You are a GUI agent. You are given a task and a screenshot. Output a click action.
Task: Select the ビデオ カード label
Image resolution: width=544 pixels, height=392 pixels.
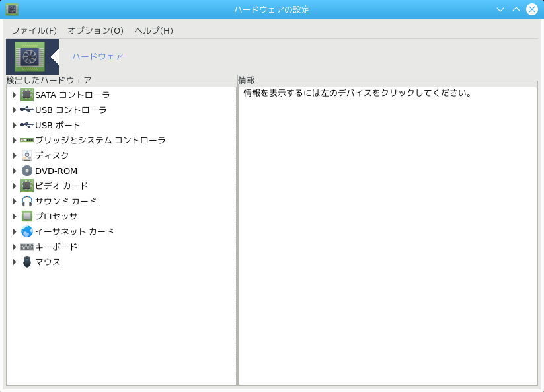pos(61,186)
